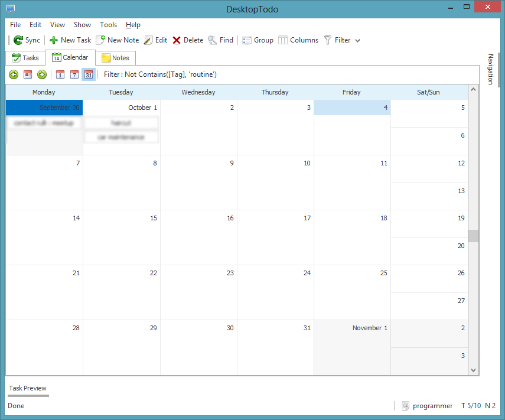Click the calendar vertical scrollbar thumb
Image resolution: width=505 pixels, height=420 pixels.
[x=474, y=236]
